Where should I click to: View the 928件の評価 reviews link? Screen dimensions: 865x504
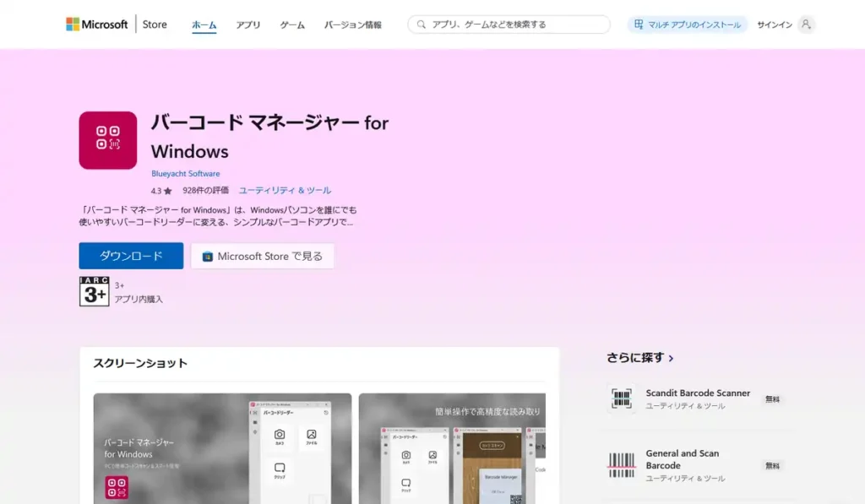click(x=207, y=190)
